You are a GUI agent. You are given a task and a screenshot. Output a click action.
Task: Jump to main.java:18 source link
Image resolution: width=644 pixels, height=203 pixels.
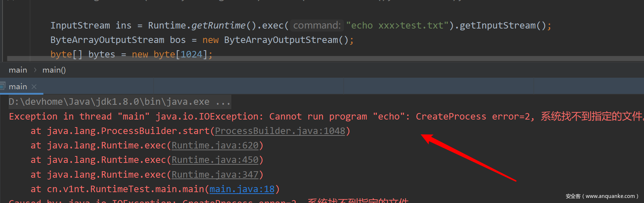click(242, 189)
